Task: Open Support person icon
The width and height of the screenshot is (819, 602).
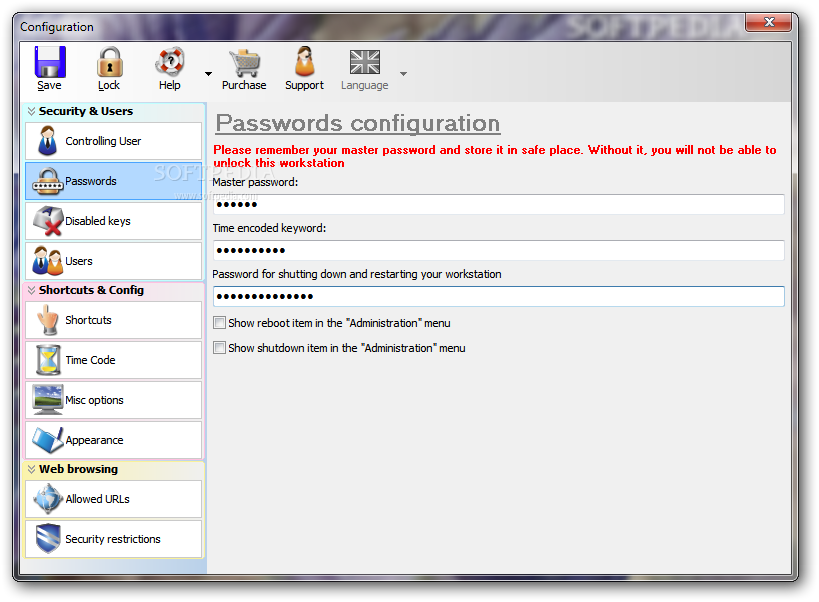Action: click(x=305, y=62)
